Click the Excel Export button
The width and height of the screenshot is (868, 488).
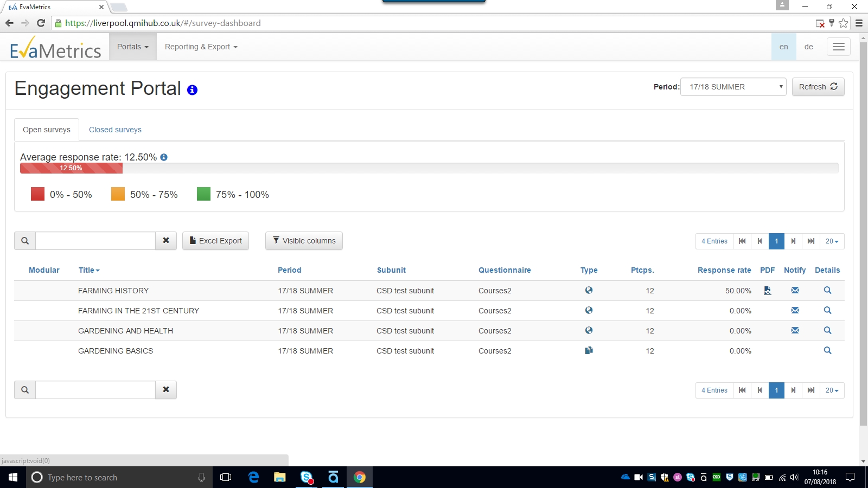tap(215, 241)
